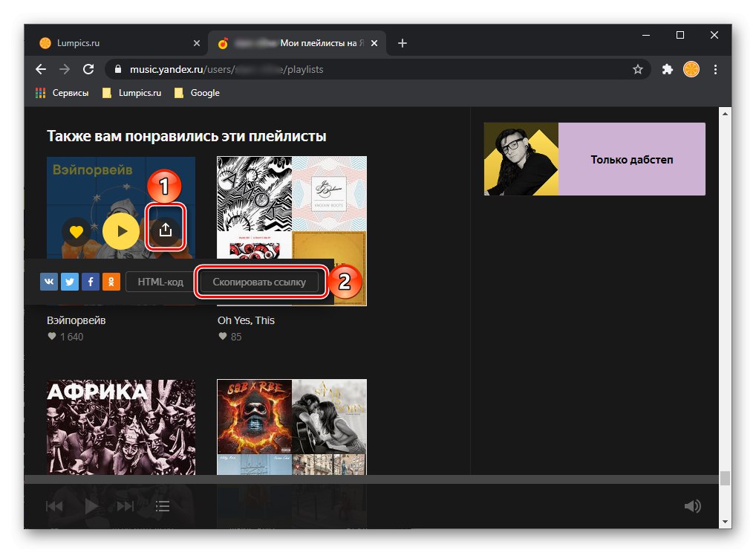
Task: Open Chrome's extensions puzzle menu
Action: coord(667,69)
